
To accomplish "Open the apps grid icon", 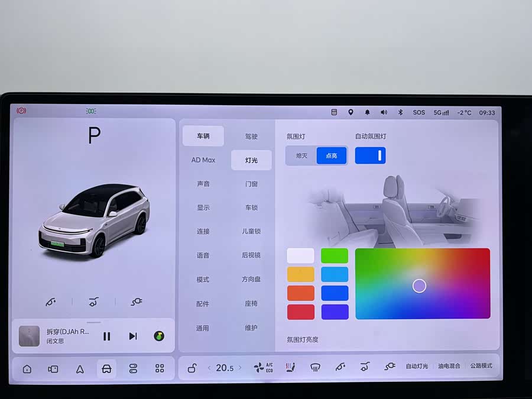I will click(x=160, y=369).
